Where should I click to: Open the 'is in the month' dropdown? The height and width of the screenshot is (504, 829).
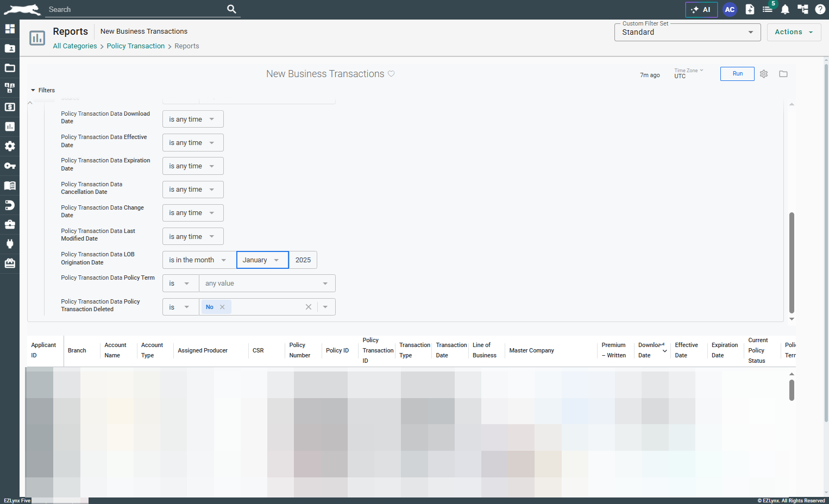coord(199,260)
